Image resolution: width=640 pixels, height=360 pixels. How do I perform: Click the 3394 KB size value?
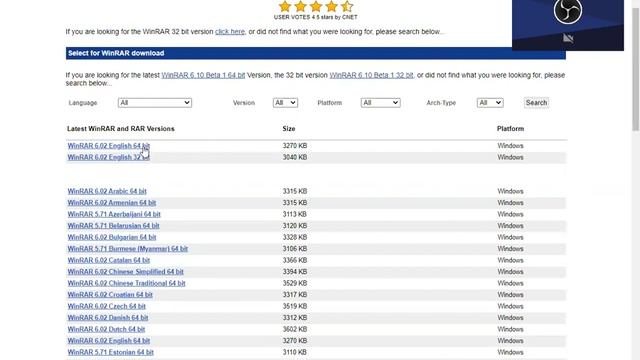(x=295, y=271)
